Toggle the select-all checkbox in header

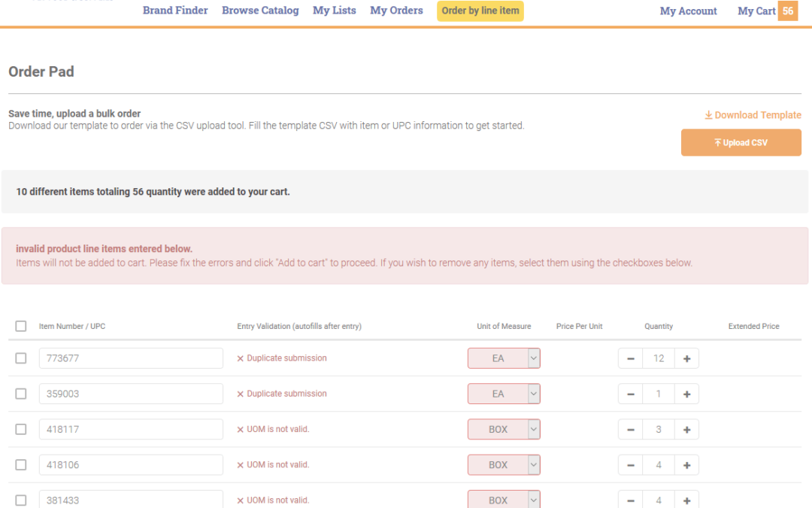point(21,326)
